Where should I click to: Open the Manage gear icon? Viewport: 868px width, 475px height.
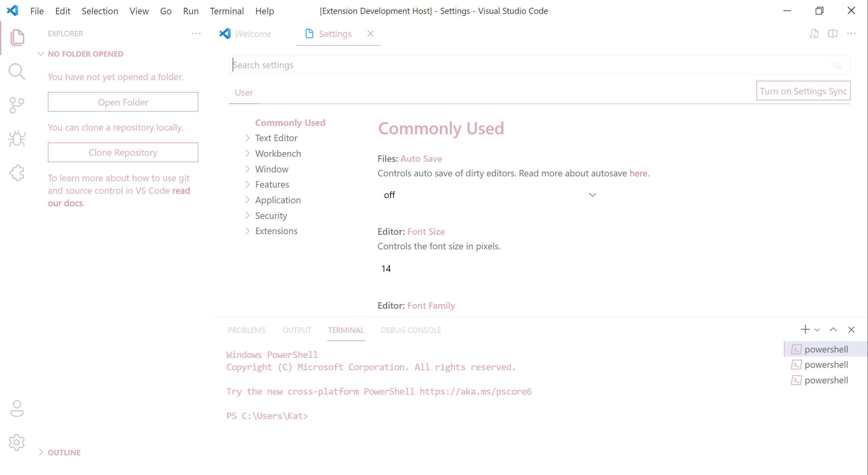pos(17,442)
